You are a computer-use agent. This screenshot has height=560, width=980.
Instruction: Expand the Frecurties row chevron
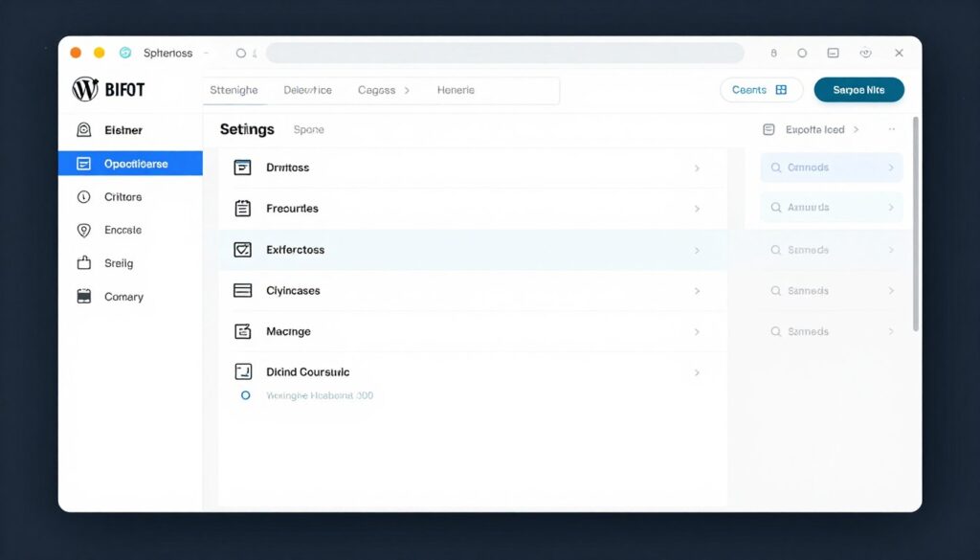tap(697, 209)
